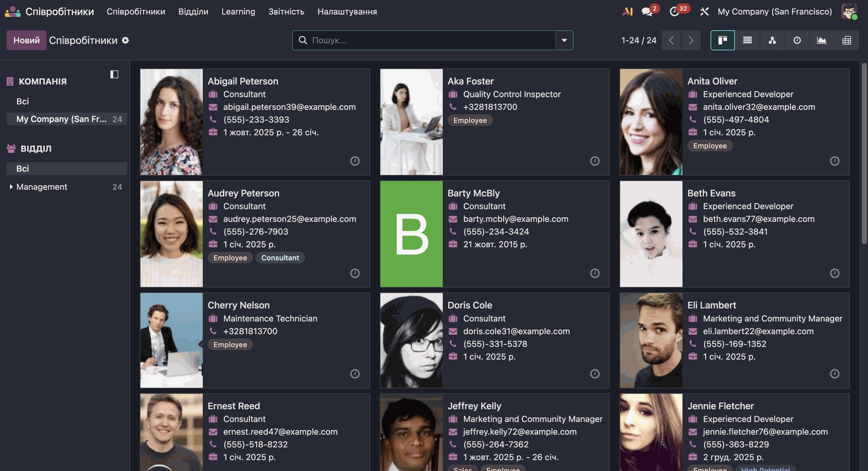Switch to pivot table view
868x471 pixels.
coord(846,40)
